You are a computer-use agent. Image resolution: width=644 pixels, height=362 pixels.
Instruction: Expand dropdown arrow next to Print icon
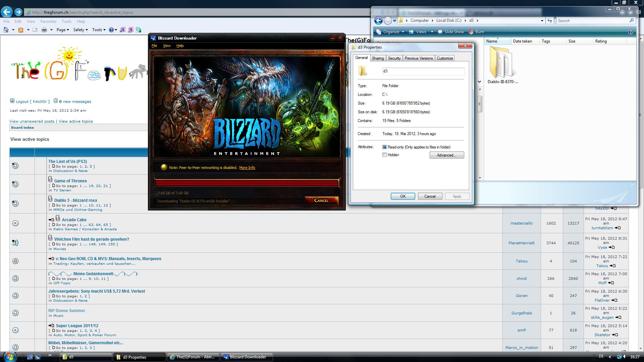click(51, 30)
